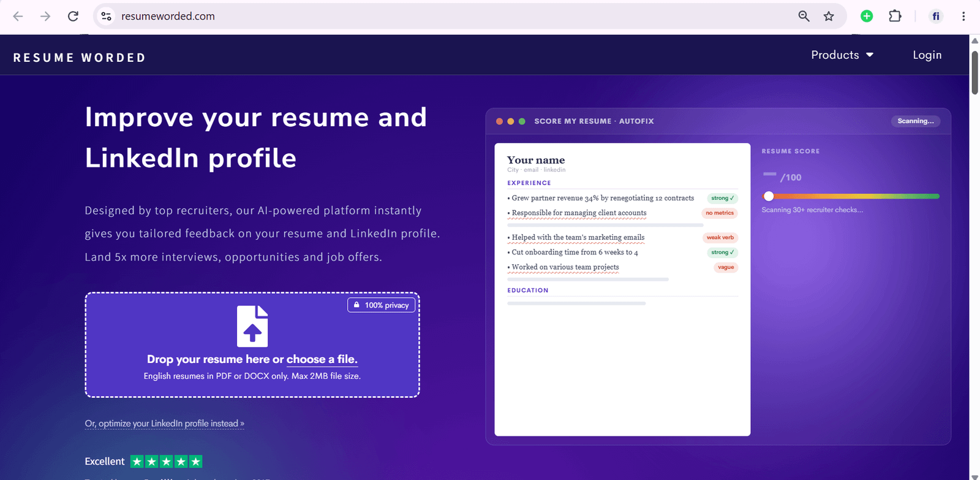The height and width of the screenshot is (480, 980).
Task: Open the Extensions puzzle icon
Action: pyautogui.click(x=895, y=17)
